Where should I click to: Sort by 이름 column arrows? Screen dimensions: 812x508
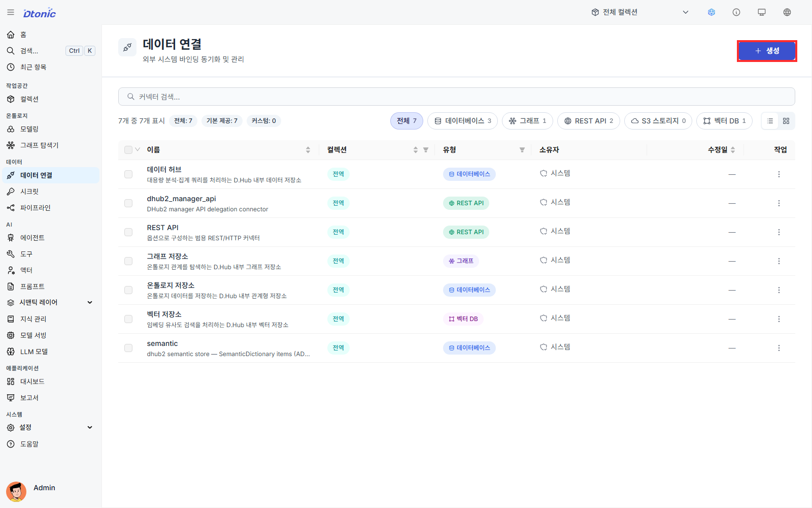[x=308, y=150]
